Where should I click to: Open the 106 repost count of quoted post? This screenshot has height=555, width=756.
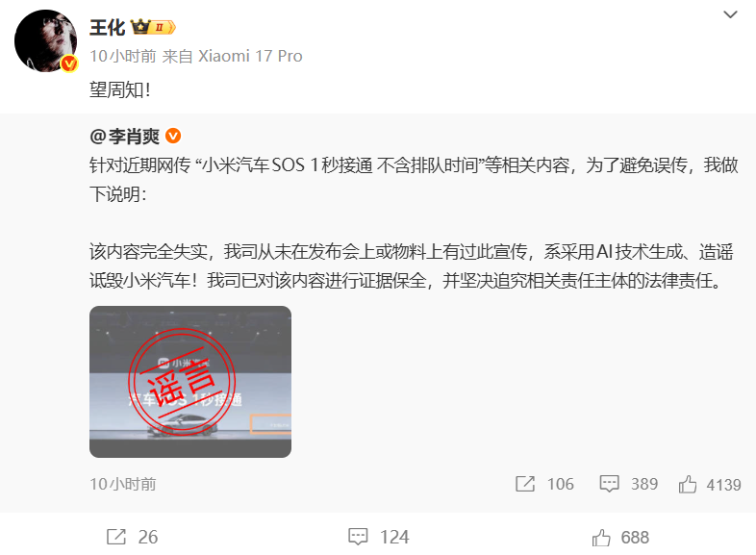[560, 484]
